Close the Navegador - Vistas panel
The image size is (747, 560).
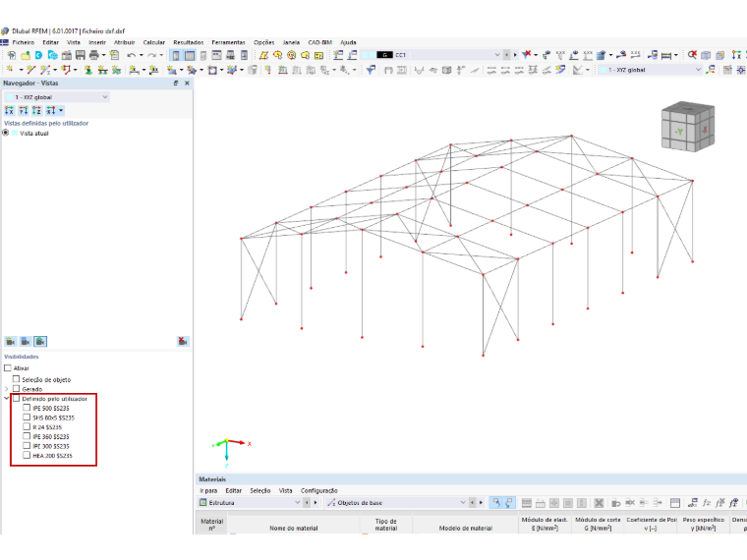pos(187,83)
